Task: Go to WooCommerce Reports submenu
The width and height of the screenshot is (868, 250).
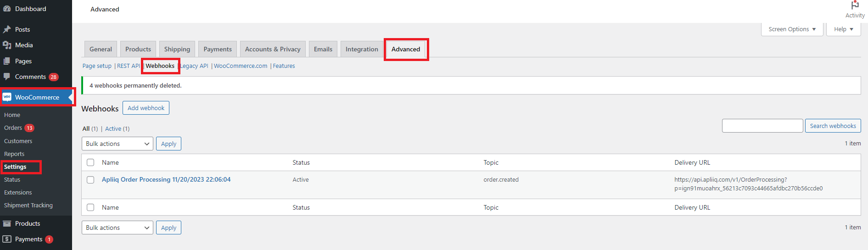Action: 14,154
